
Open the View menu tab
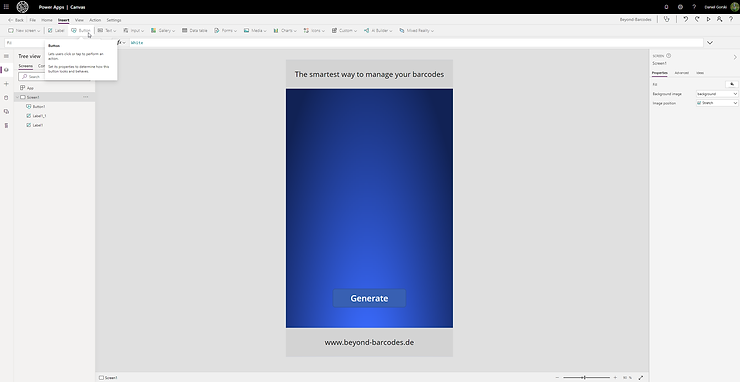coord(79,20)
